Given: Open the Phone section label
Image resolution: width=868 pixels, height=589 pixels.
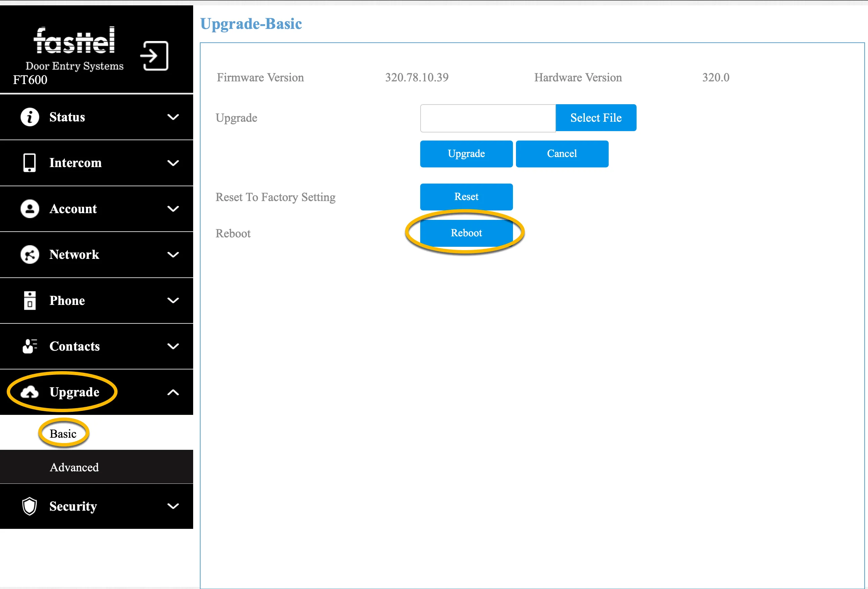Looking at the screenshot, I should pos(67,301).
